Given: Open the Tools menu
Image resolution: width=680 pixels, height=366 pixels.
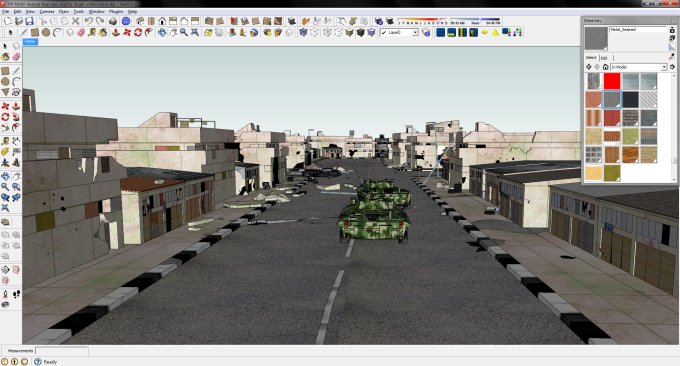Looking at the screenshot, I should tap(78, 12).
